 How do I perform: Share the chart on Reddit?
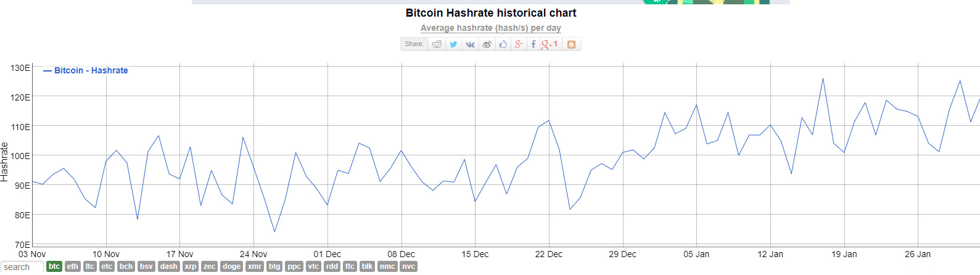[x=437, y=44]
